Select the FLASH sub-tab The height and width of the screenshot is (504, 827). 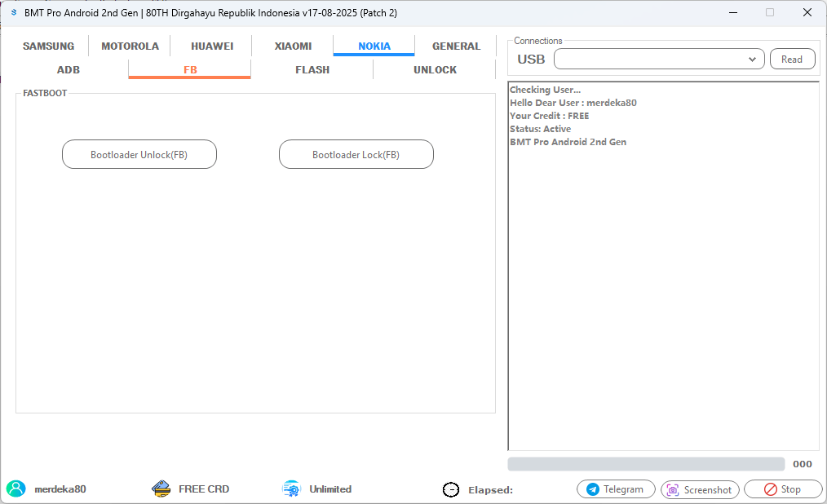click(312, 69)
